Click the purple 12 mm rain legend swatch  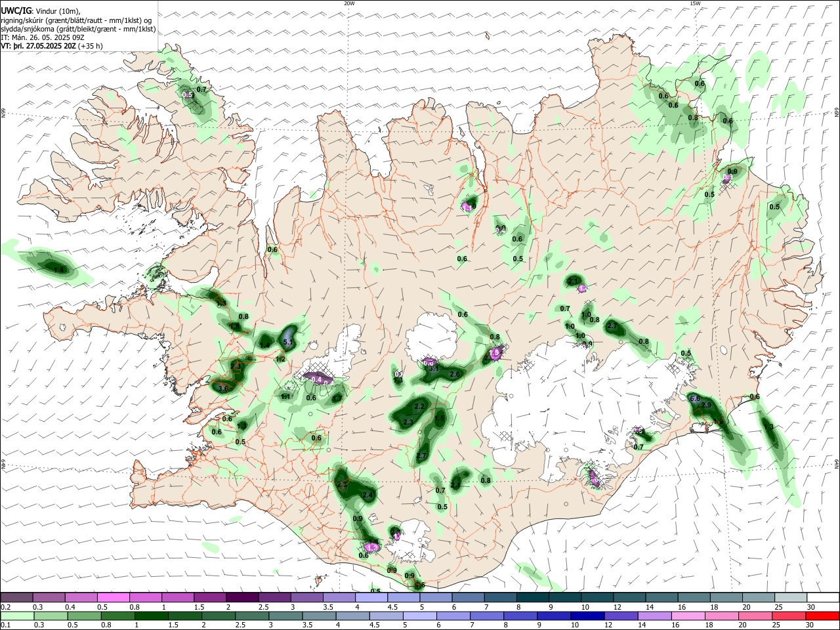click(621, 616)
